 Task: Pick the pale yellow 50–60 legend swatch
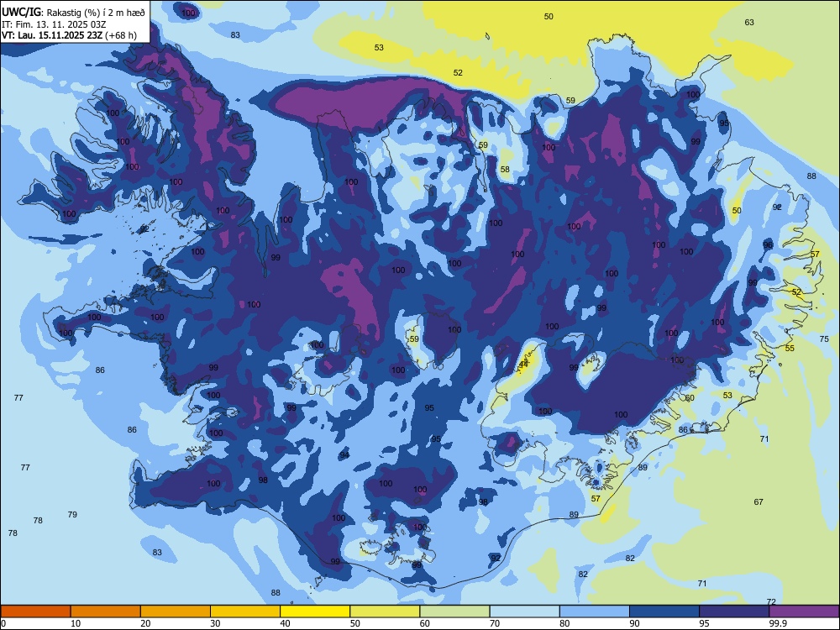pyautogui.click(x=385, y=612)
